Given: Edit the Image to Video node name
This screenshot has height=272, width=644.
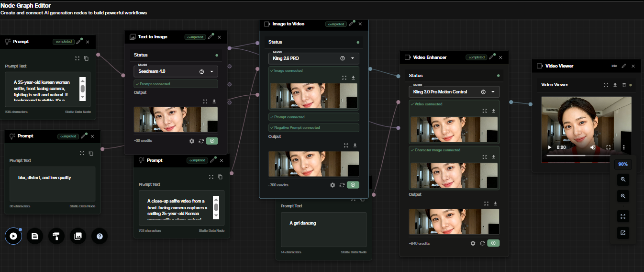Looking at the screenshot, I should pyautogui.click(x=351, y=23).
